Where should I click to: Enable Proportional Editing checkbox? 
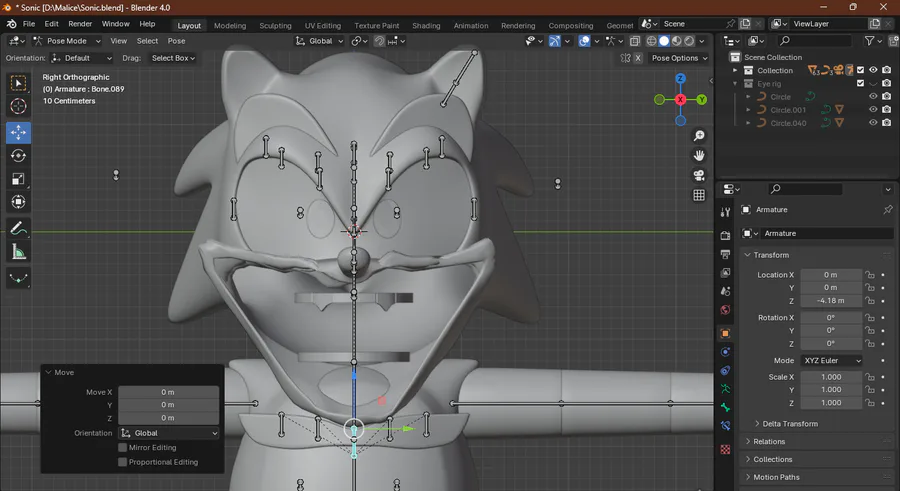[x=123, y=462]
